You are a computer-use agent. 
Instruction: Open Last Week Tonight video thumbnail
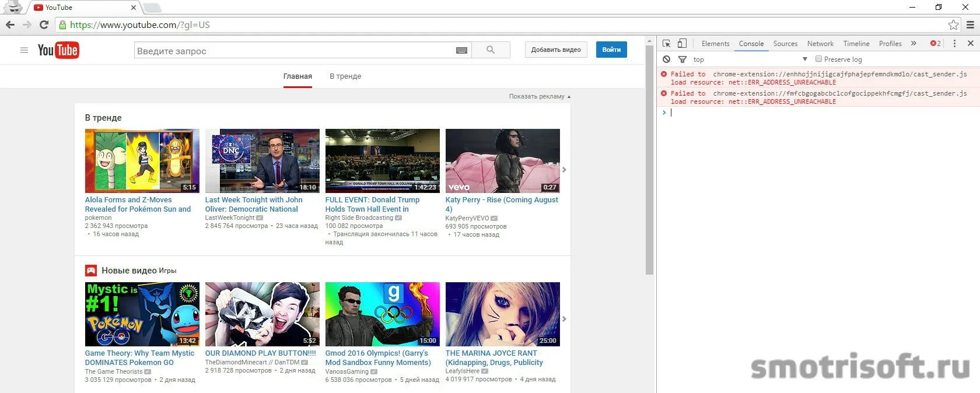click(x=262, y=161)
